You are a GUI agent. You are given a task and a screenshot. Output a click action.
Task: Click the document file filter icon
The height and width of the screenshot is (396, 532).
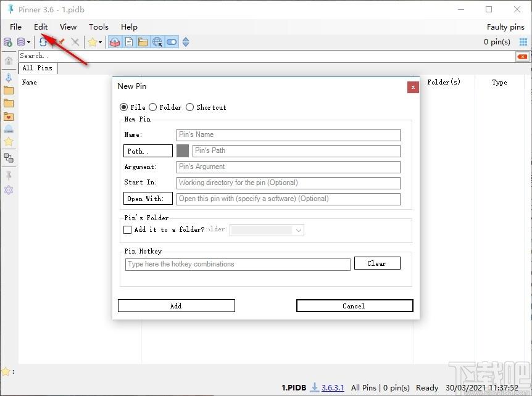(x=129, y=42)
